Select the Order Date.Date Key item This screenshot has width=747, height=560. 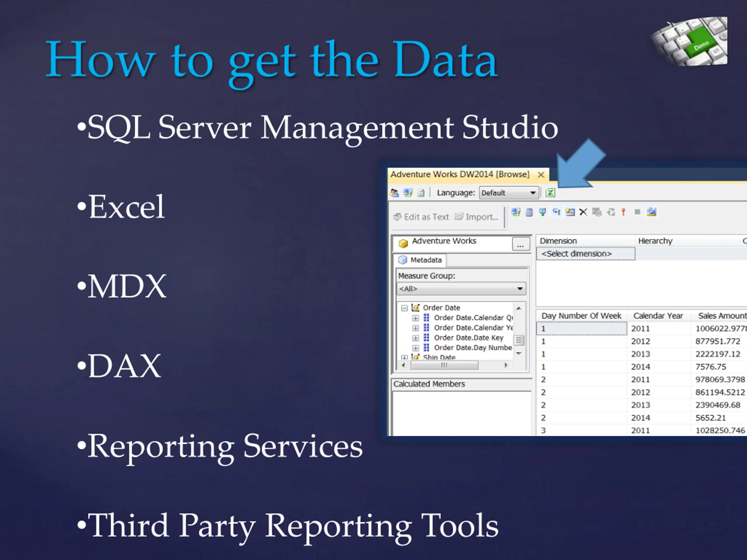tap(468, 338)
